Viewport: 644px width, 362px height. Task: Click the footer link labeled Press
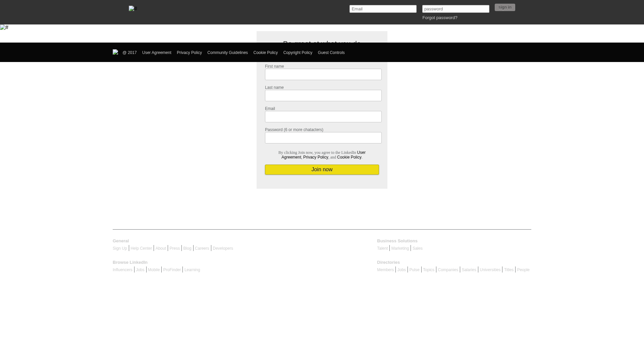(x=175, y=248)
